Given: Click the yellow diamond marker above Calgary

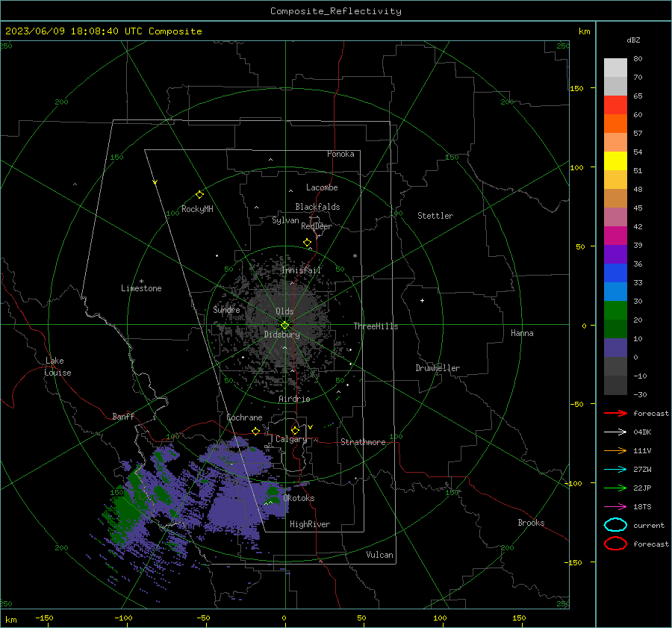Looking at the screenshot, I should pos(295,430).
